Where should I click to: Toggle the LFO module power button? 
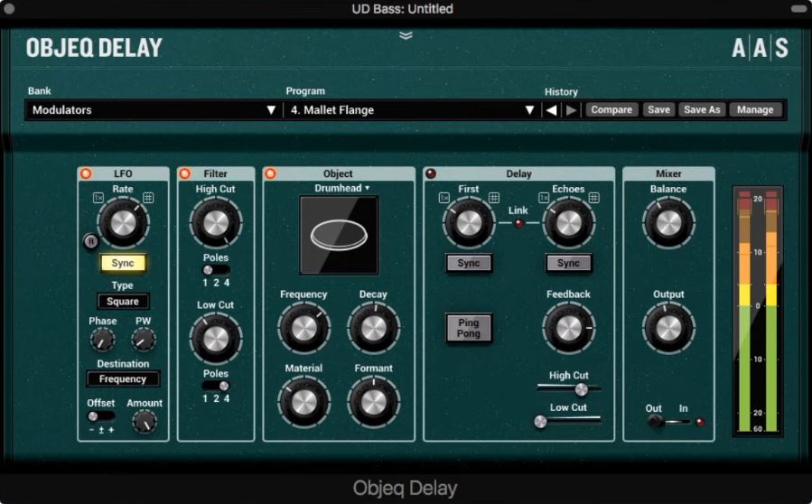pos(86,173)
